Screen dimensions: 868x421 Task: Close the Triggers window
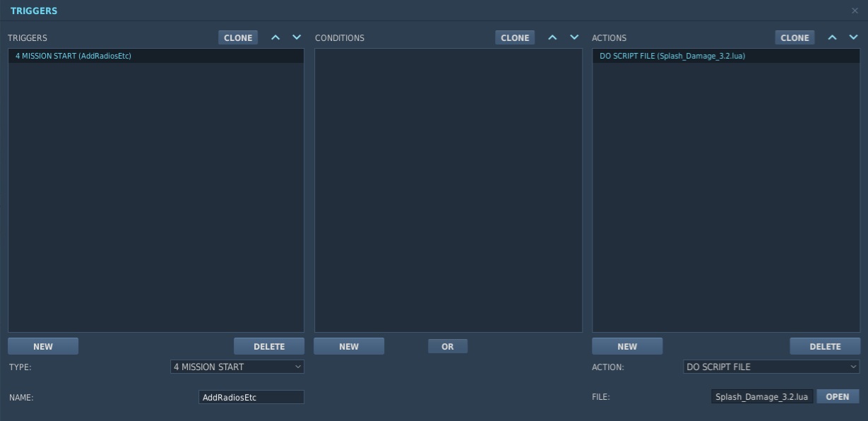point(855,11)
